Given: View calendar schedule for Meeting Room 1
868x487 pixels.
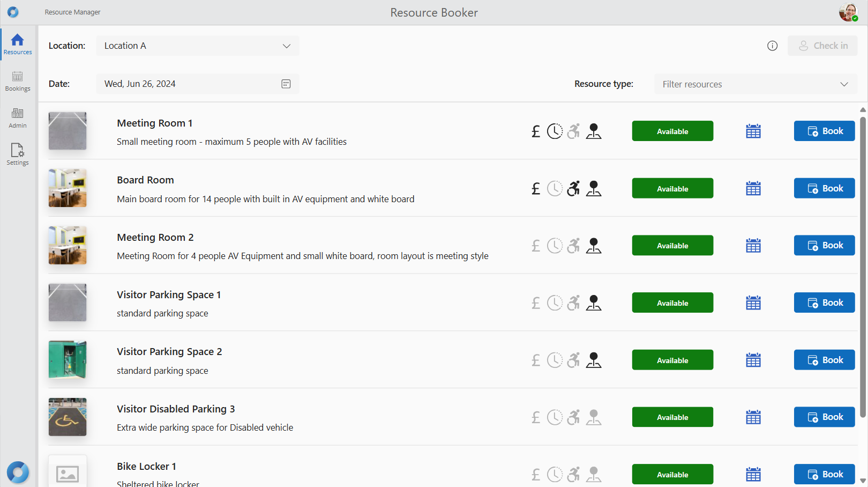Looking at the screenshot, I should pos(753,131).
